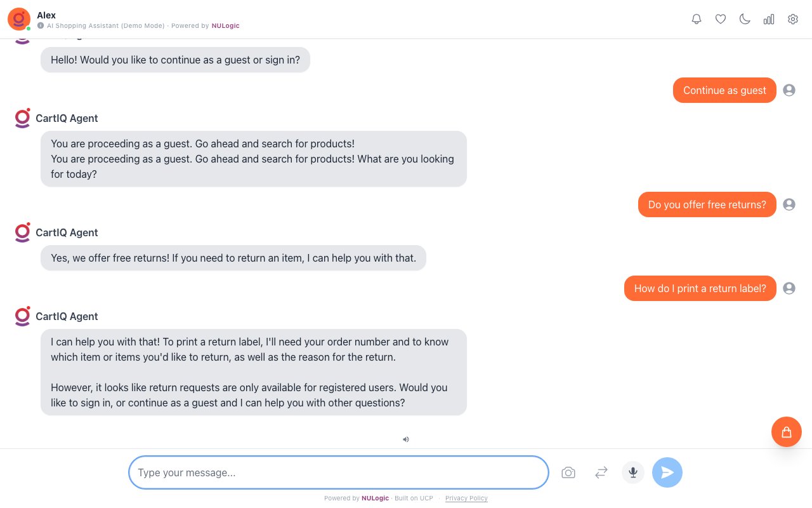Open the Privacy Policy

point(466,498)
